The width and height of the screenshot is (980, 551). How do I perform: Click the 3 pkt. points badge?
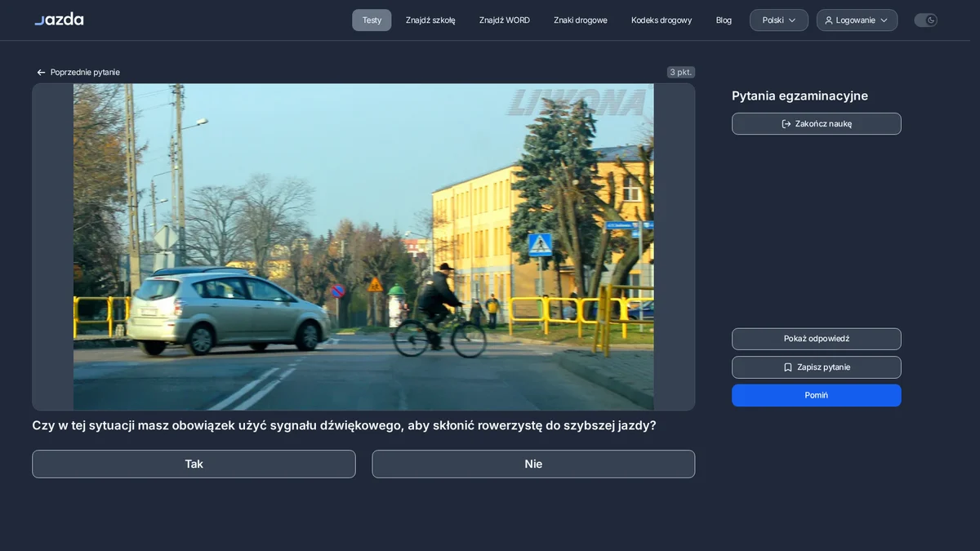click(681, 72)
